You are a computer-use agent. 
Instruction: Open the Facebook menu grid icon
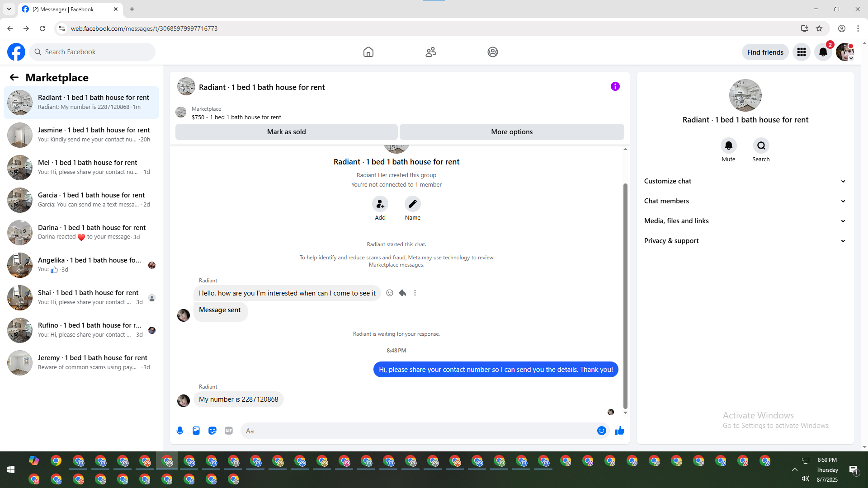802,52
